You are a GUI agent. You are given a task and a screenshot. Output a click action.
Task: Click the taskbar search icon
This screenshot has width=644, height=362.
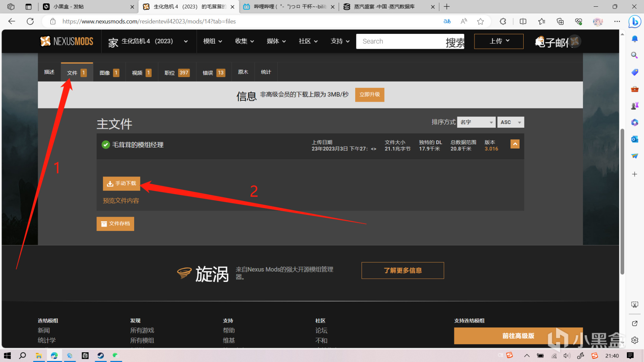pyautogui.click(x=22, y=356)
